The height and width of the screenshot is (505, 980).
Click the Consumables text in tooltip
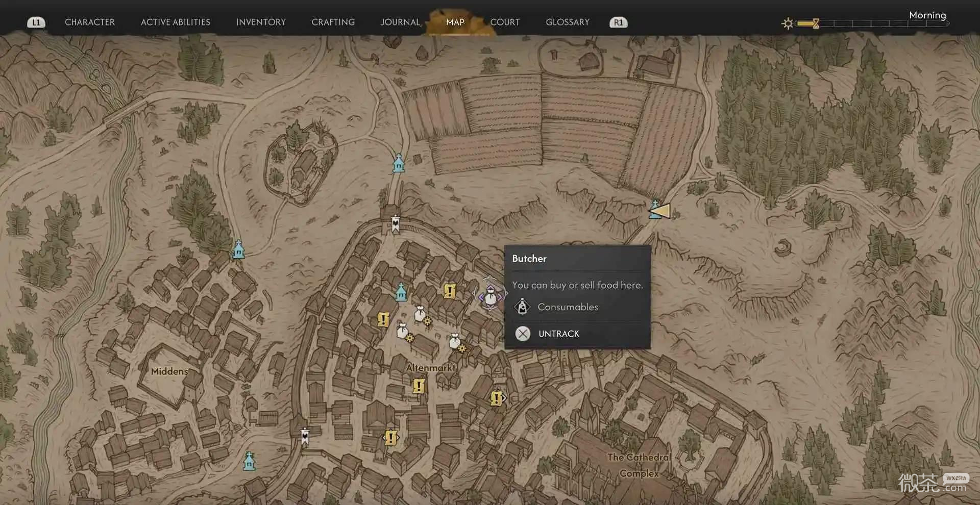[x=568, y=307]
